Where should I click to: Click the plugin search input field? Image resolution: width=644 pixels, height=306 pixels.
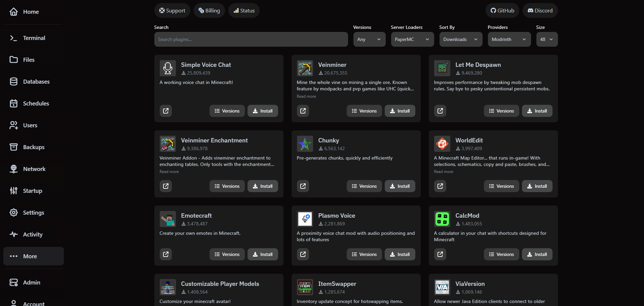tap(251, 39)
